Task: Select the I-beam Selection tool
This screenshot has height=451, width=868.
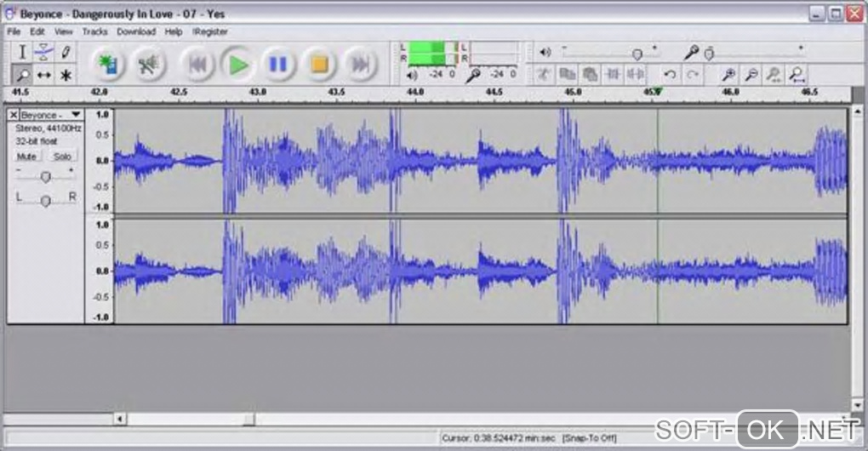Action: coord(22,53)
